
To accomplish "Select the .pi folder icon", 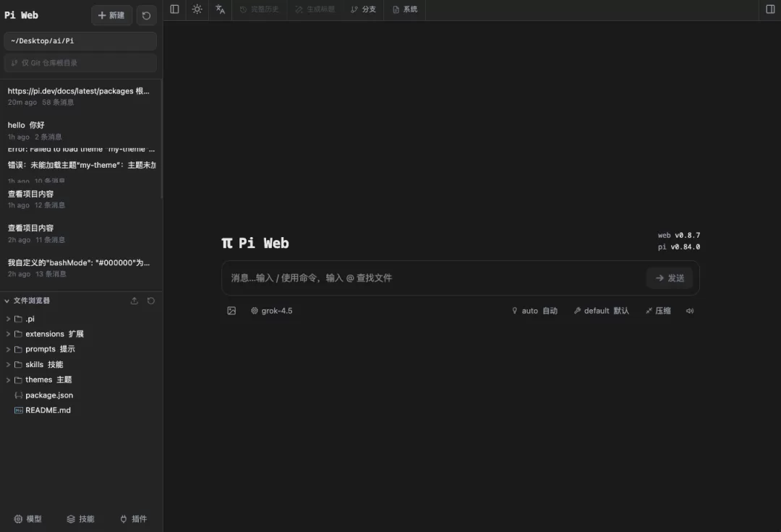I will click(x=18, y=319).
